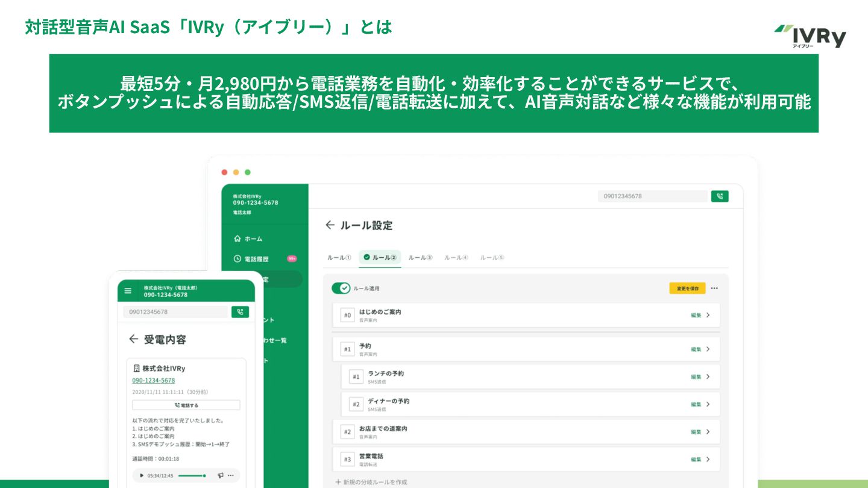Click the #1 badge of ランチの予約
Screen dimensions: 868x488
point(356,377)
